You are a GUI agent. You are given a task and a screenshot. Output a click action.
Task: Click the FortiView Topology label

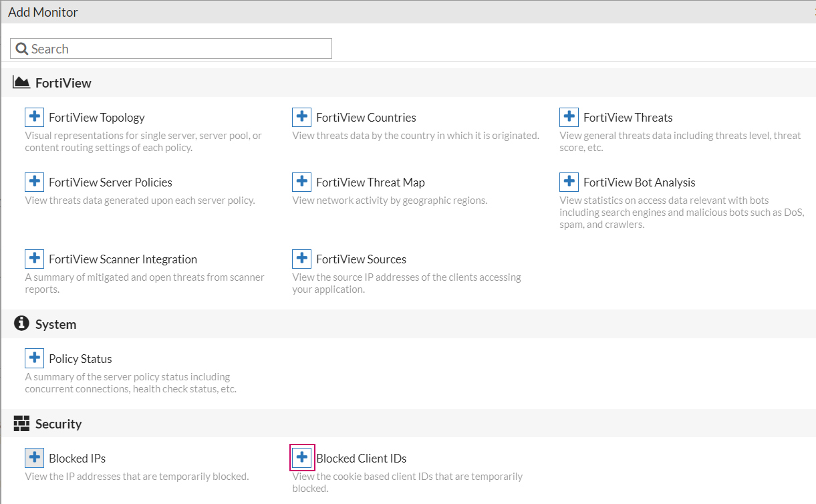[96, 118]
